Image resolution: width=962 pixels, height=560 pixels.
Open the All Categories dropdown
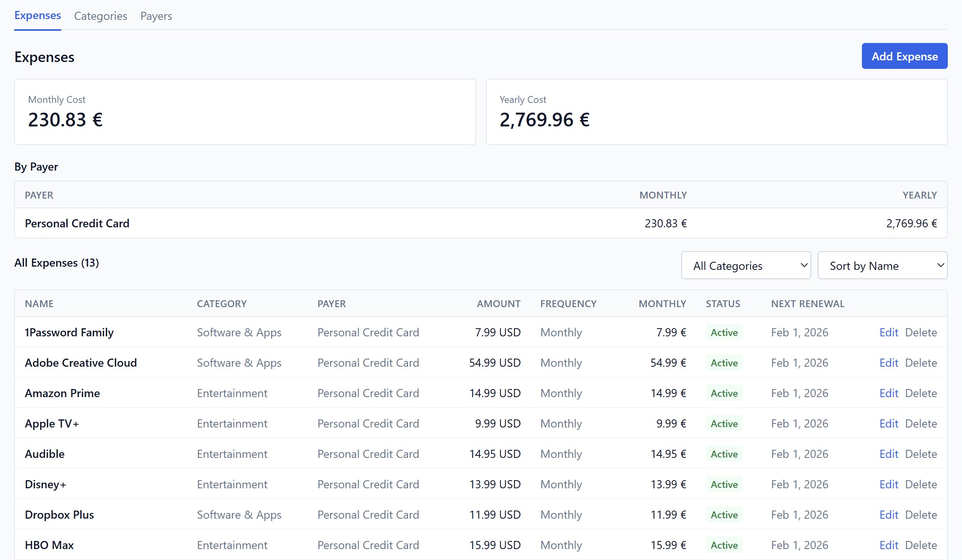coord(746,265)
